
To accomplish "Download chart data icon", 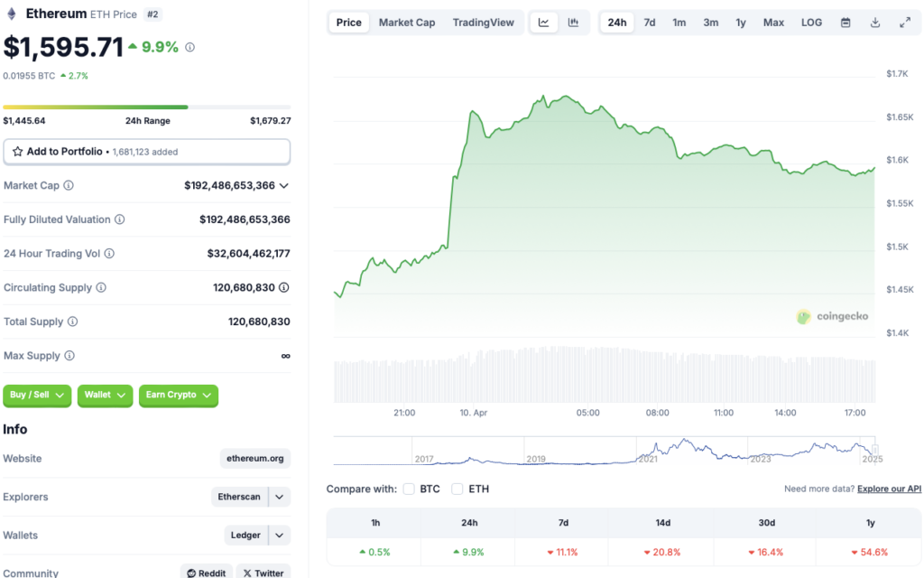I will click(875, 23).
